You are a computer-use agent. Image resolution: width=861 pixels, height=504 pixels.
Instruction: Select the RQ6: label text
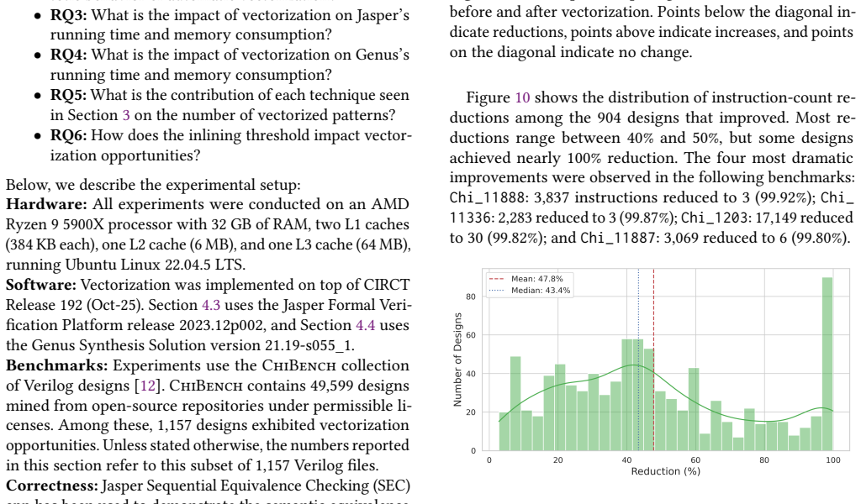69,135
